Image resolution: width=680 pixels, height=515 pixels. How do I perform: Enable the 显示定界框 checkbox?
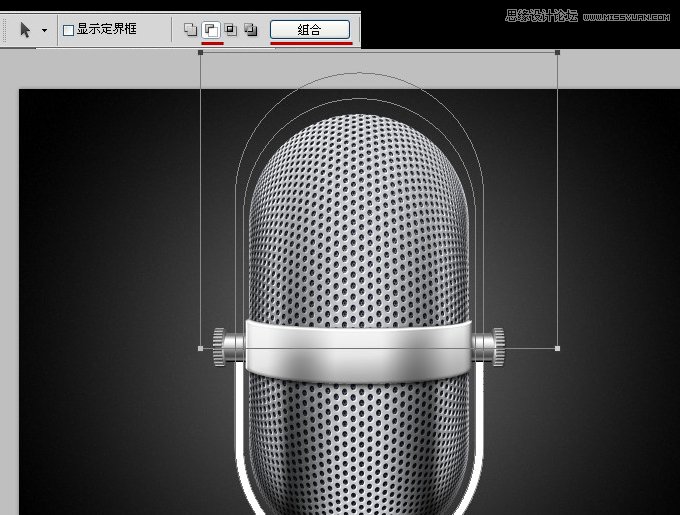coord(68,30)
